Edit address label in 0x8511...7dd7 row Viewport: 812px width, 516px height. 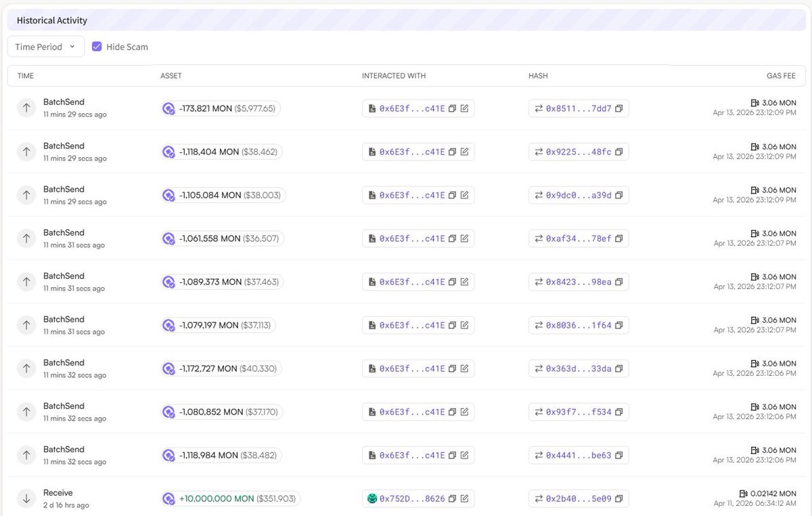[464, 108]
